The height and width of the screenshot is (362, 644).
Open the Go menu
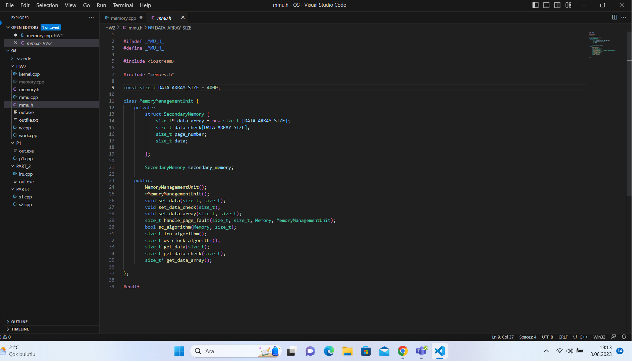point(86,5)
